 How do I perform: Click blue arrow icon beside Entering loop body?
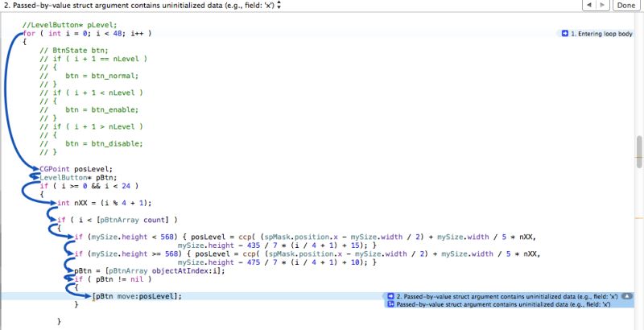tap(565, 34)
